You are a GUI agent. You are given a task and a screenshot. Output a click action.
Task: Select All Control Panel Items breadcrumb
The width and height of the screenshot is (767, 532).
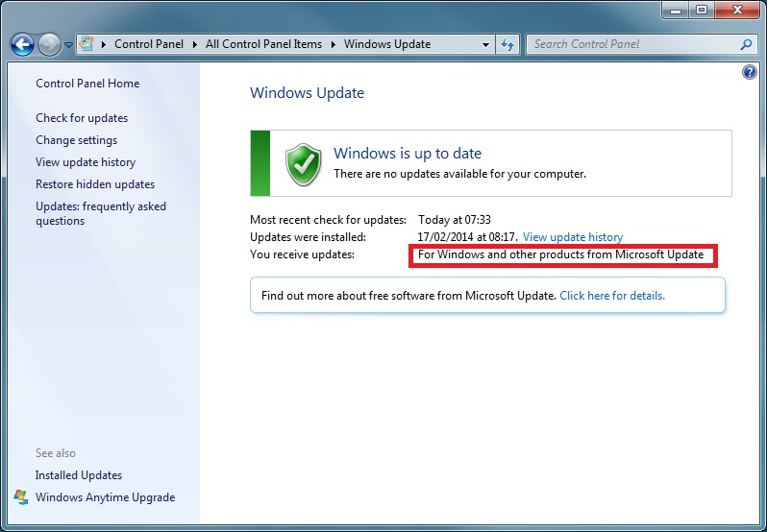263,44
